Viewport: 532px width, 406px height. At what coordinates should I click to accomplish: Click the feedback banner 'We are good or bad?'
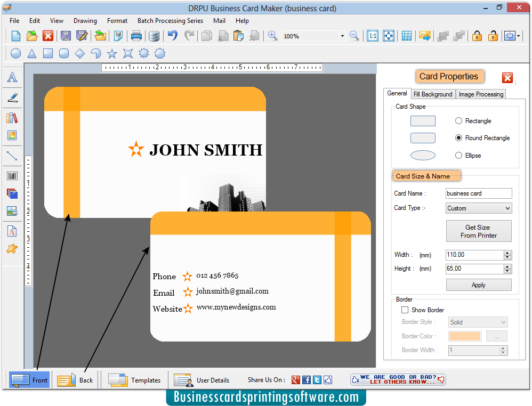tap(398, 379)
